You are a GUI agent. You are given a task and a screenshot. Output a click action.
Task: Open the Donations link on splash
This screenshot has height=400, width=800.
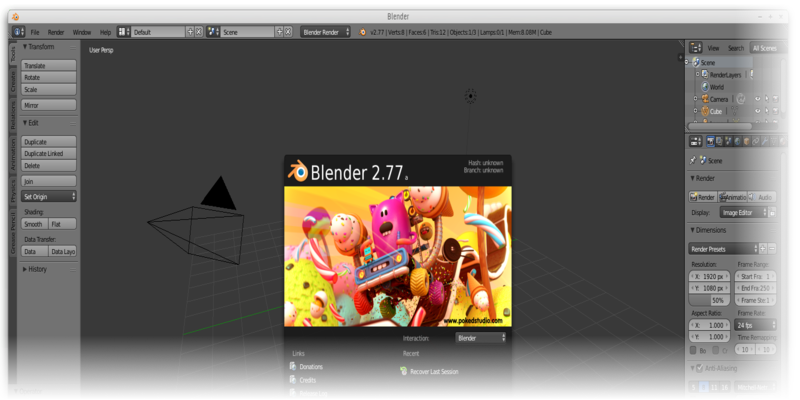[311, 367]
